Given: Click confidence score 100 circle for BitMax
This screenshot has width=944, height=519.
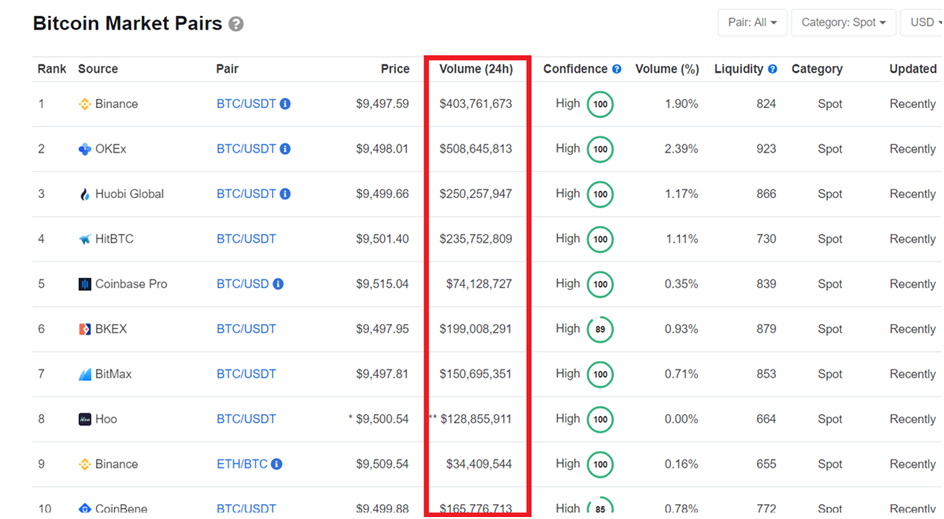Looking at the screenshot, I should (600, 374).
